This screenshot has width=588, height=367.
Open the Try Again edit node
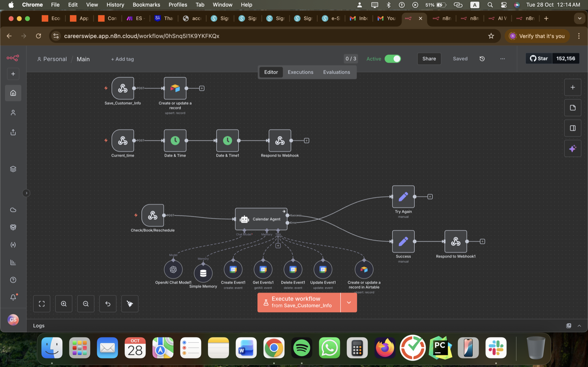coord(403,197)
